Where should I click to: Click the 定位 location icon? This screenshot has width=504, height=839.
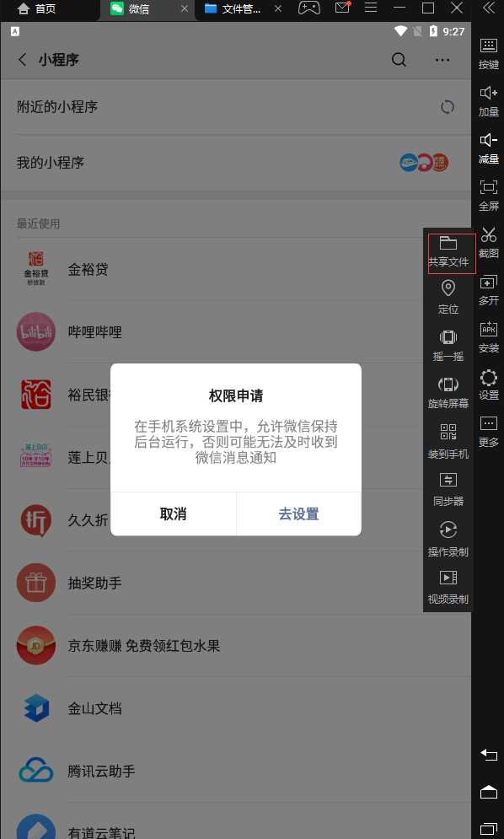click(x=448, y=297)
